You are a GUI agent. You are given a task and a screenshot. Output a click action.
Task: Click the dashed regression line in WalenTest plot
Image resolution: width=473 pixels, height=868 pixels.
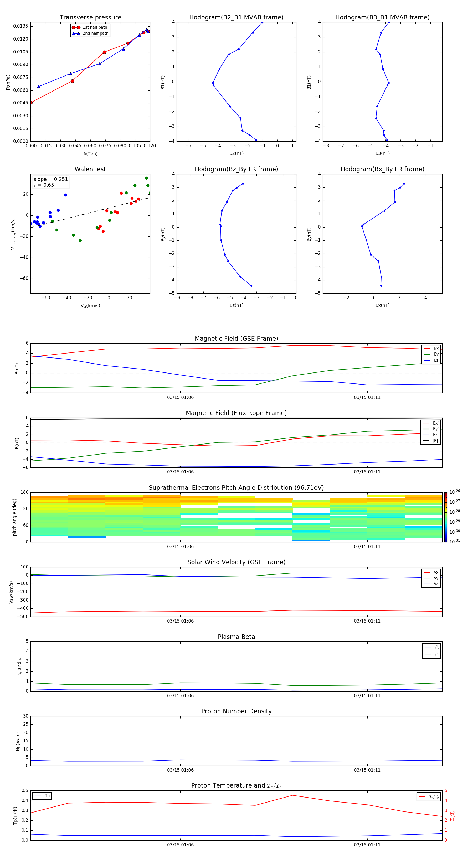tap(90, 213)
